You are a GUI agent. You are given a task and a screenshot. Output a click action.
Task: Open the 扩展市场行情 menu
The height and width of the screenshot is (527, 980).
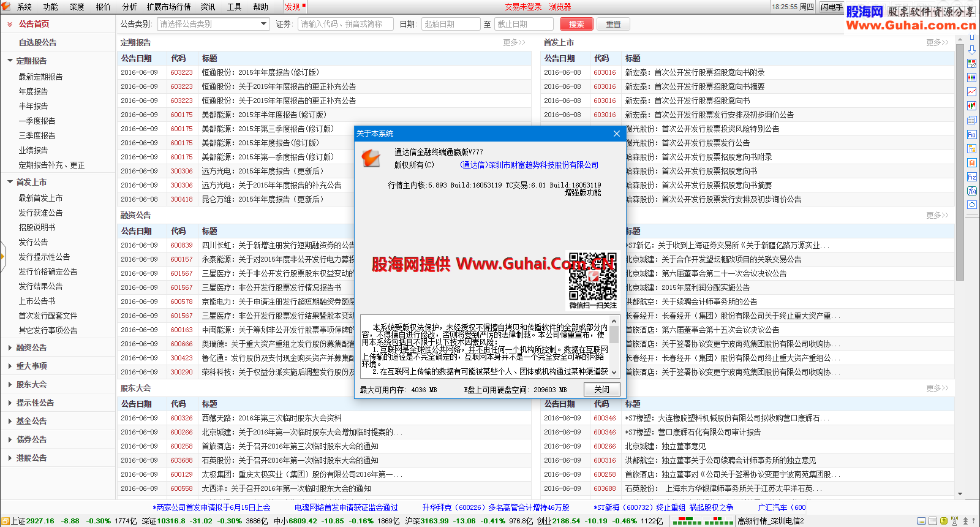coord(168,7)
